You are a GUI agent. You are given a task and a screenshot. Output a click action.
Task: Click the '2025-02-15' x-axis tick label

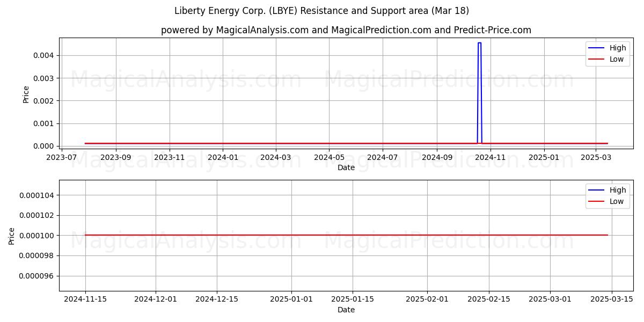[x=488, y=299]
